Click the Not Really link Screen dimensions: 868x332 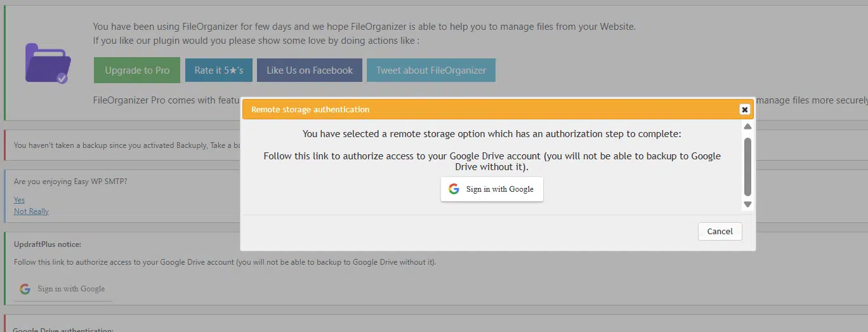tap(31, 211)
